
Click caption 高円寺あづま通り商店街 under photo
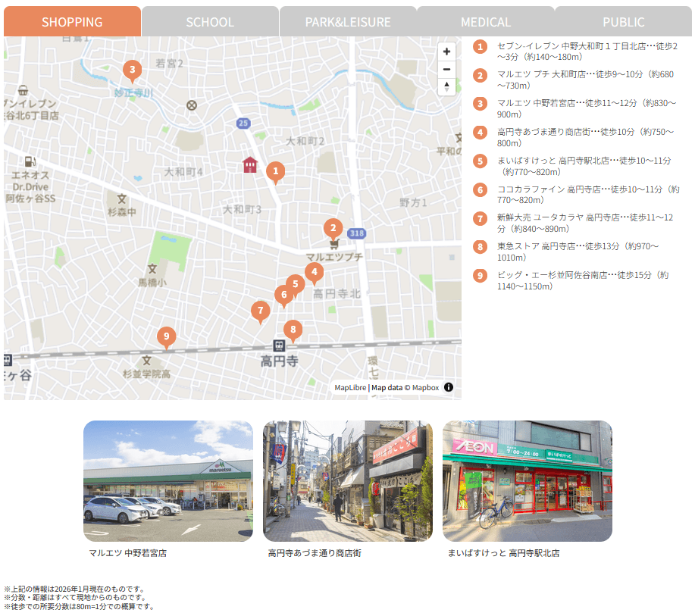[315, 553]
